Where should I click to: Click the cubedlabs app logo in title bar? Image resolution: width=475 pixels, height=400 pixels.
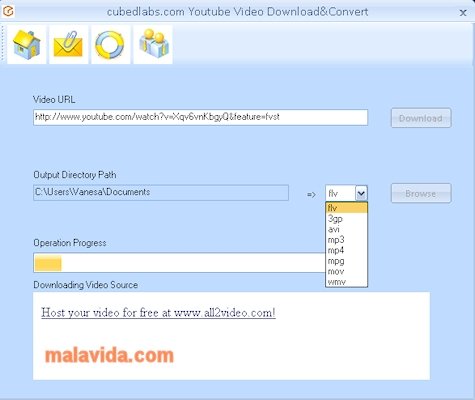point(8,12)
